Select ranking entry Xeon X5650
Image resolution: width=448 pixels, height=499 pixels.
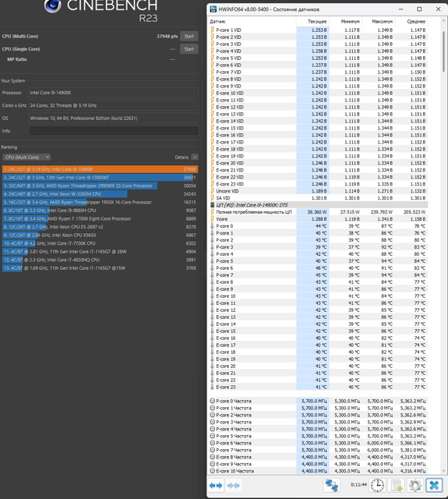click(x=100, y=235)
